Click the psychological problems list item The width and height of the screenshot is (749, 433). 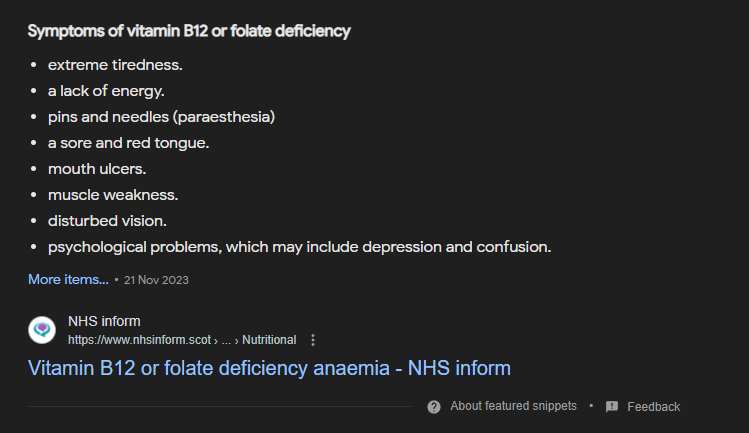click(299, 247)
